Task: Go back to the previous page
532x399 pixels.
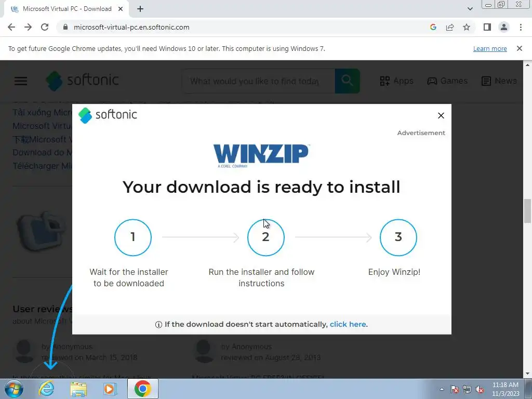Action: click(11, 27)
